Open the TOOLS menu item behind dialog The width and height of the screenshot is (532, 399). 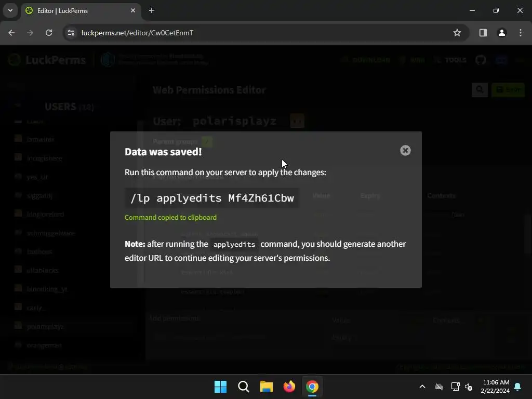pos(451,60)
